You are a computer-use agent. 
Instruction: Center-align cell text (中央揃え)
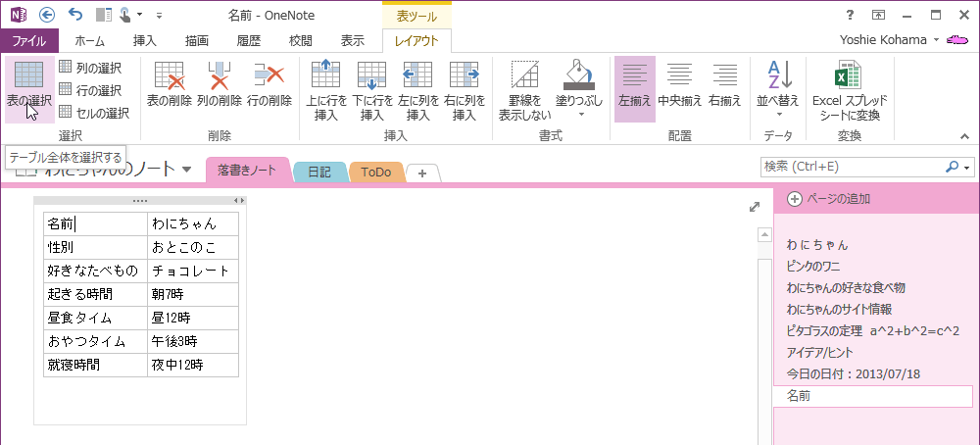[x=680, y=84]
